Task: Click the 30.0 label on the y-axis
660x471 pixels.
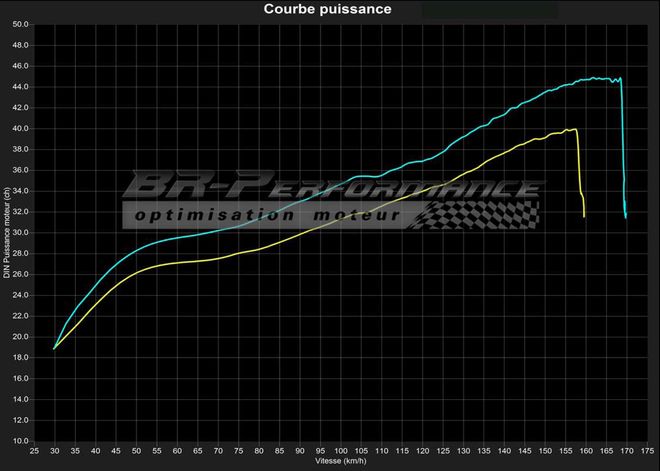Action: [x=20, y=232]
